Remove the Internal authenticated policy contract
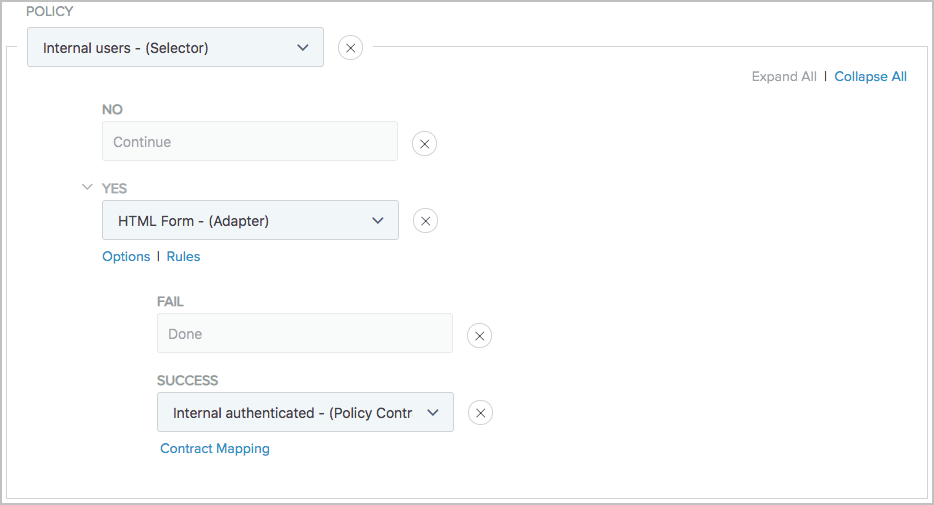The width and height of the screenshot is (934, 505). point(480,413)
